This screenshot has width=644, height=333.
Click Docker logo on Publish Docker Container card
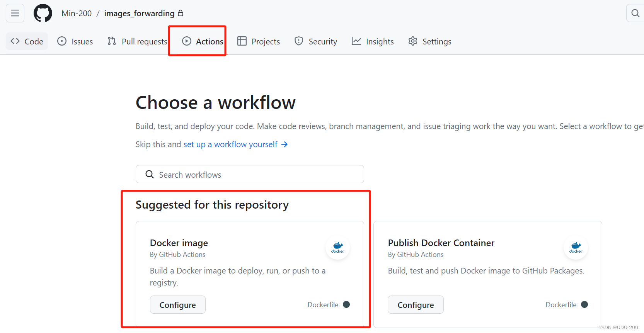[x=576, y=247]
